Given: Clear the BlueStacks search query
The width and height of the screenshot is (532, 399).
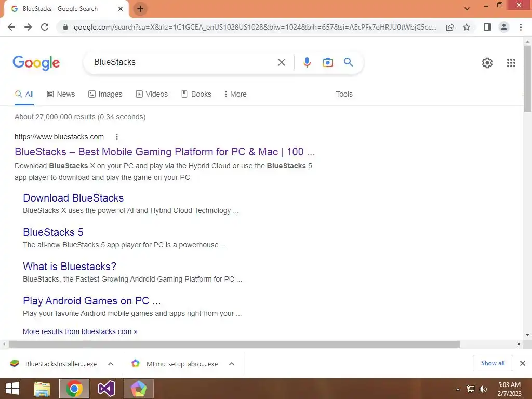Looking at the screenshot, I should tap(281, 62).
